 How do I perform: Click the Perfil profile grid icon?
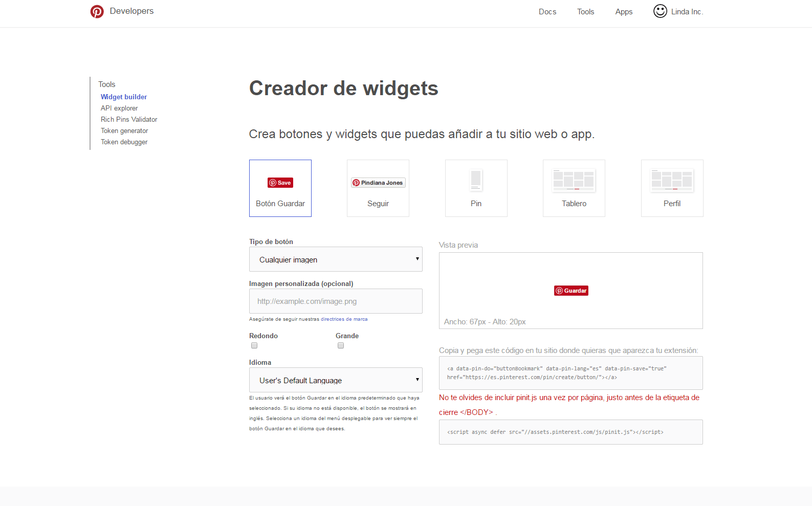coord(672,181)
